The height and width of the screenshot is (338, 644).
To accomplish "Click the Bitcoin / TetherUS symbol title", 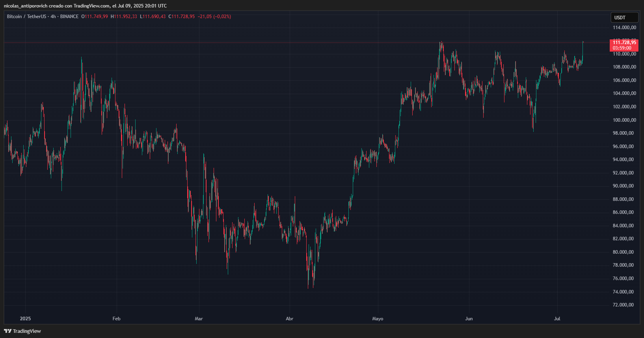I will click(26, 17).
